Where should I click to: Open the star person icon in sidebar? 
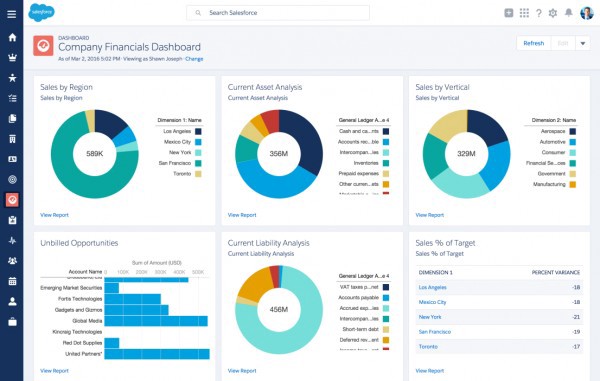tap(12, 78)
